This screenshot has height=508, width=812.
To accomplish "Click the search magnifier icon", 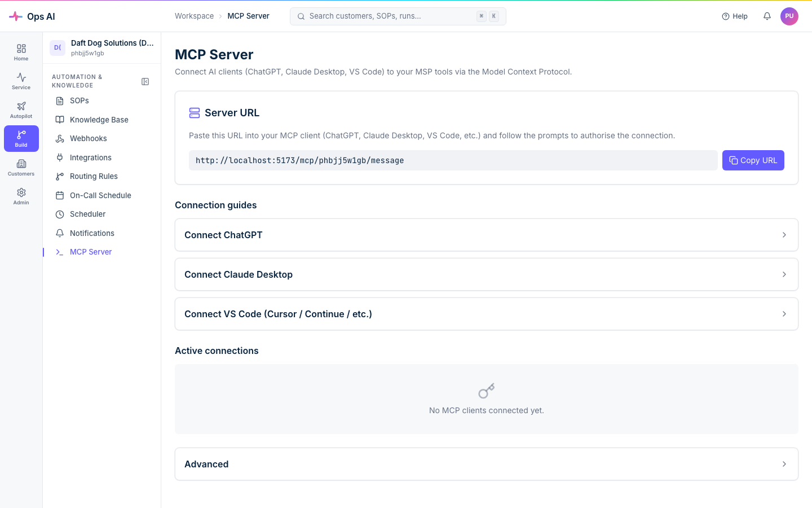I will pos(301,16).
